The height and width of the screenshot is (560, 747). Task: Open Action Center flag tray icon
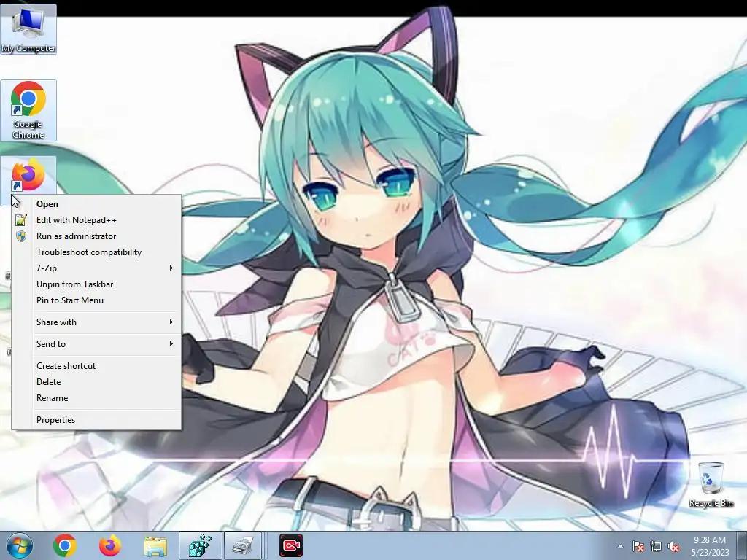(x=638, y=546)
